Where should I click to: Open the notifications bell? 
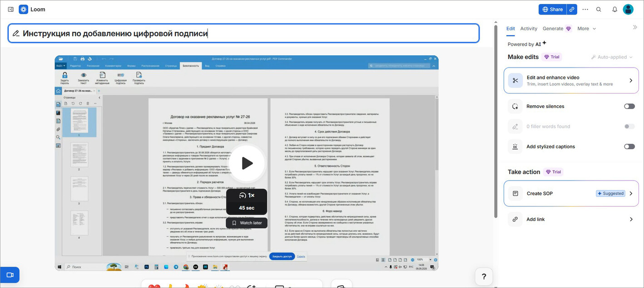coord(614,9)
